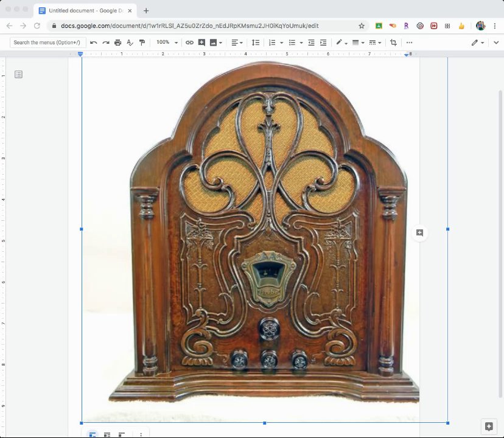This screenshot has height=438, width=504.
Task: Go back in browser history
Action: (x=9, y=26)
